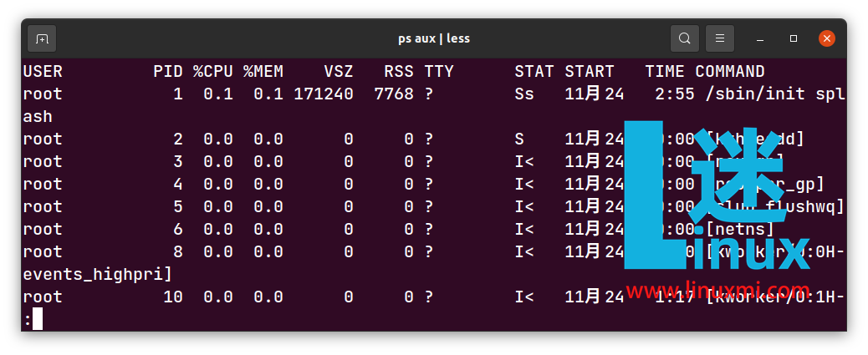Click the STAT column header
The height and width of the screenshot is (355, 868).
click(x=534, y=71)
